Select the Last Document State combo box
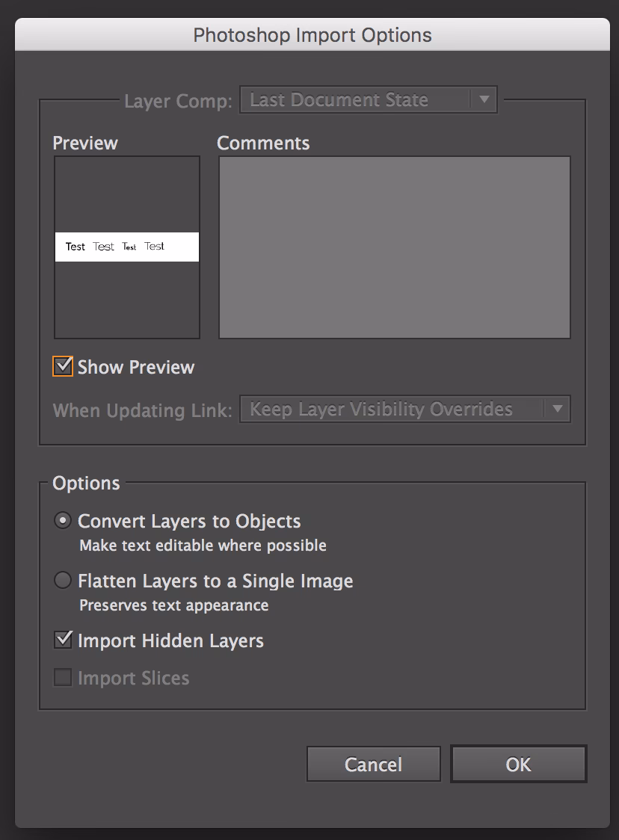This screenshot has height=840, width=619. [368, 99]
